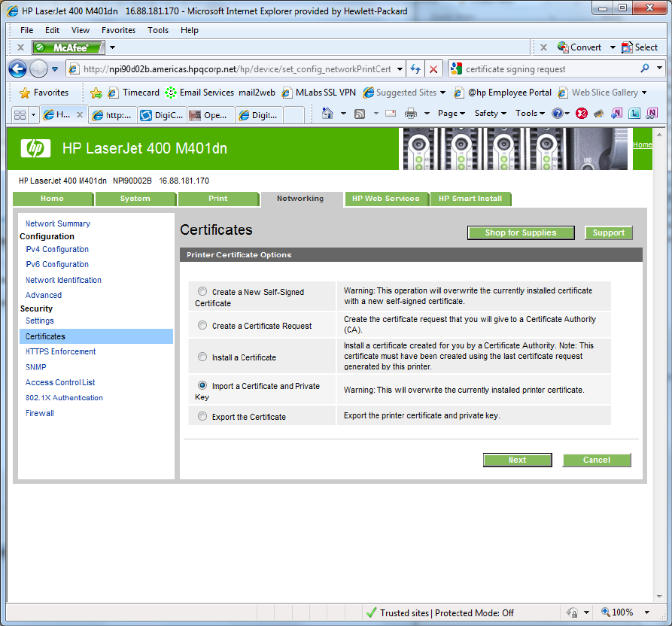The width and height of the screenshot is (672, 626).
Task: Open the Quick Tabs grid icon
Action: pos(20,115)
